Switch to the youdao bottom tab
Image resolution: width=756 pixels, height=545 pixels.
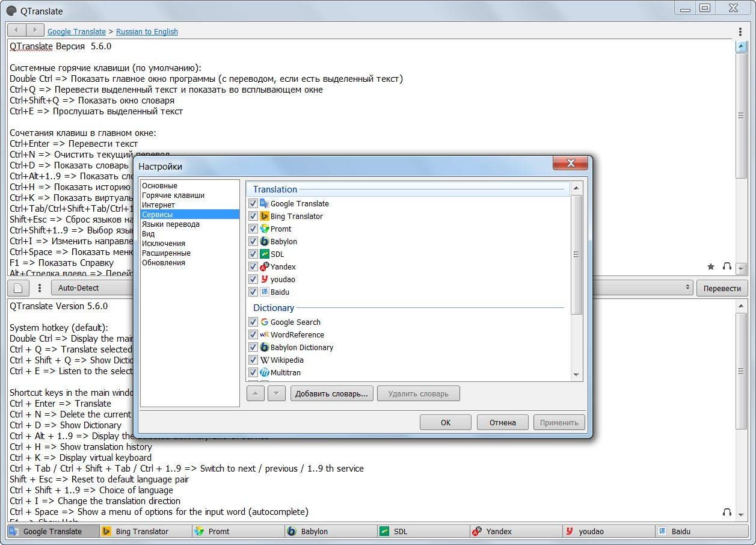point(609,531)
